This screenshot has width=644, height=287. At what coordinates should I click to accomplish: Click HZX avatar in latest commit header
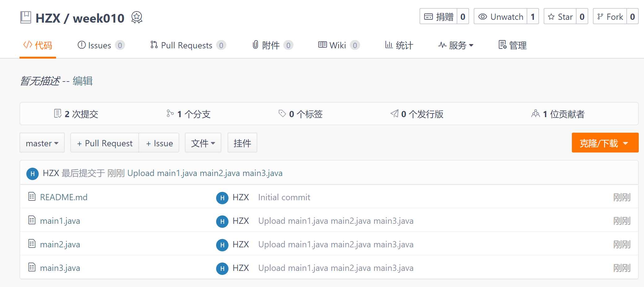click(33, 174)
